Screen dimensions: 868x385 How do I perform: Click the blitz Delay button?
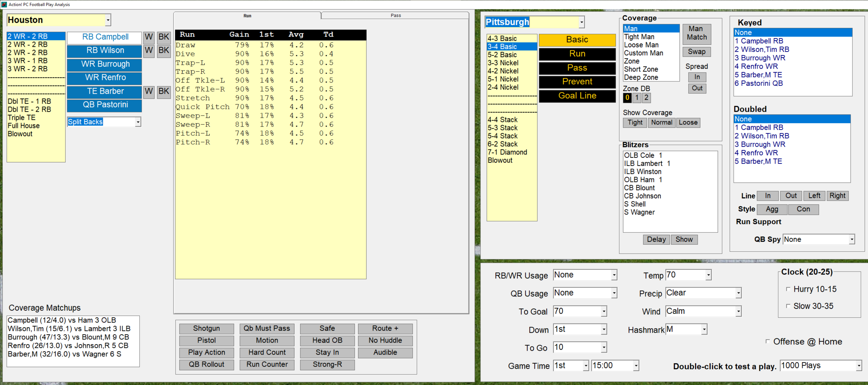click(x=656, y=240)
